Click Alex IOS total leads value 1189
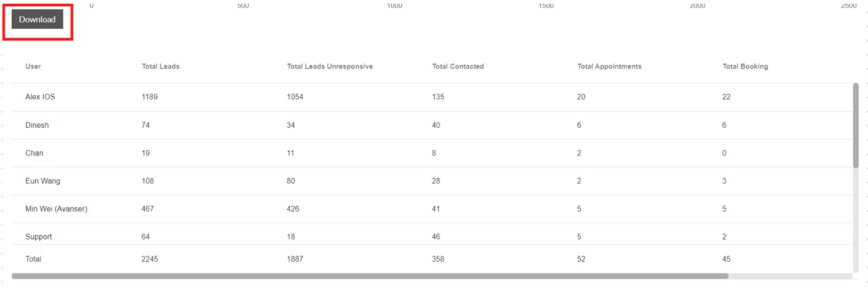 [149, 97]
